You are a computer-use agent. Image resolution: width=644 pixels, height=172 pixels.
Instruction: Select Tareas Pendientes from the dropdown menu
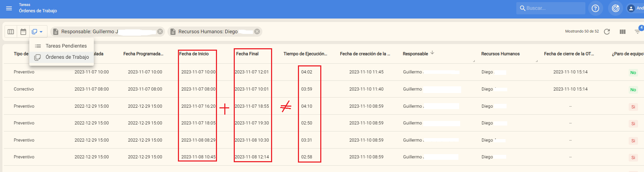tap(66, 46)
